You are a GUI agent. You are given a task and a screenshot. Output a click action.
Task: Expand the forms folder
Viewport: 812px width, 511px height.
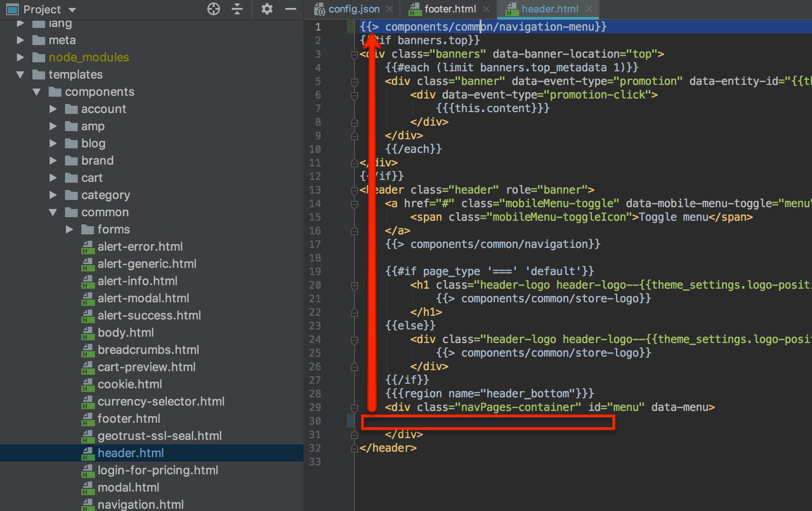pos(70,229)
